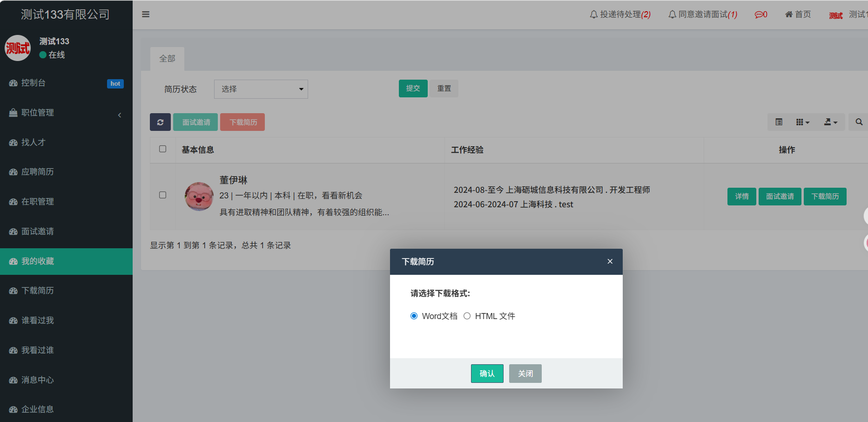
Task: Go to 首页 via the home icon
Action: 798,14
